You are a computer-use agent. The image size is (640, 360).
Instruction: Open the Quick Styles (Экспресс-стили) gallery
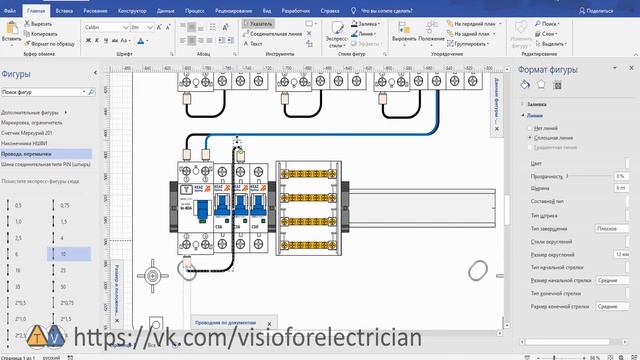(x=337, y=35)
